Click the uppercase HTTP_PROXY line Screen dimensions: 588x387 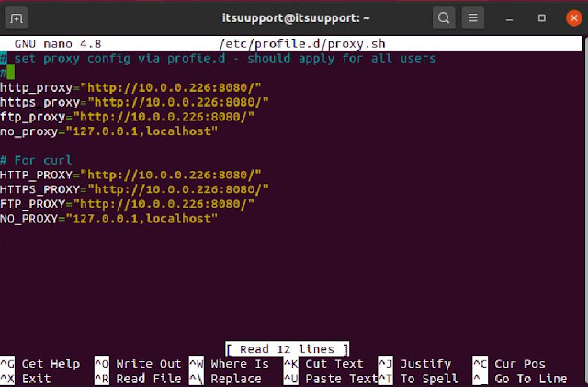pos(130,175)
